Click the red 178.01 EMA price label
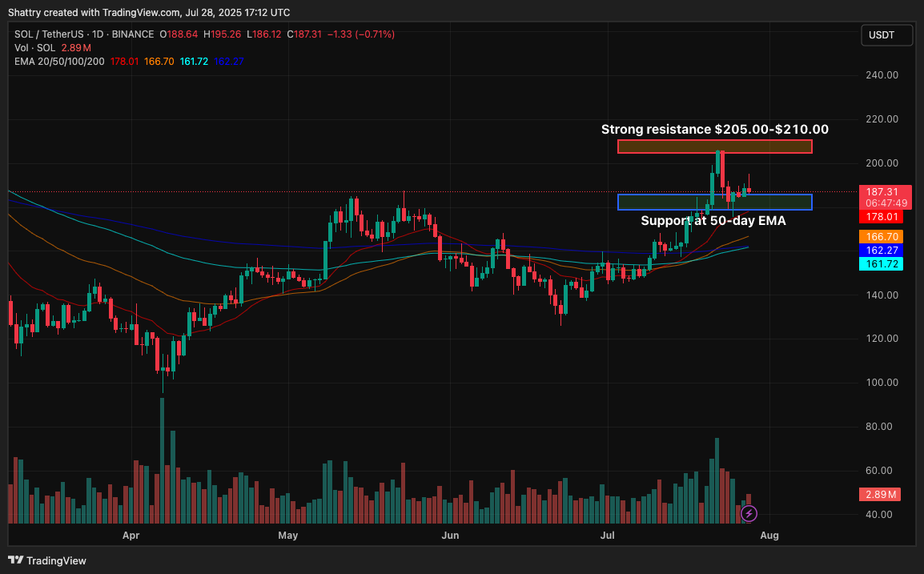 pos(881,216)
